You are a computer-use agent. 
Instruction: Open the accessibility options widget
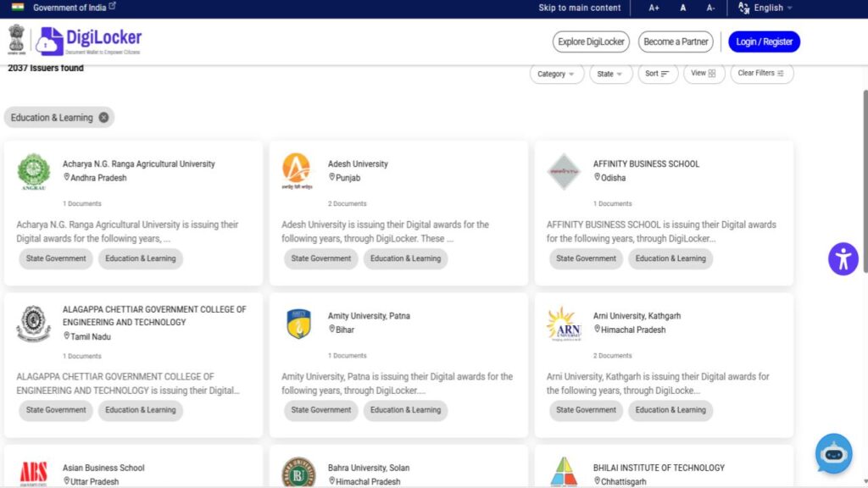843,258
